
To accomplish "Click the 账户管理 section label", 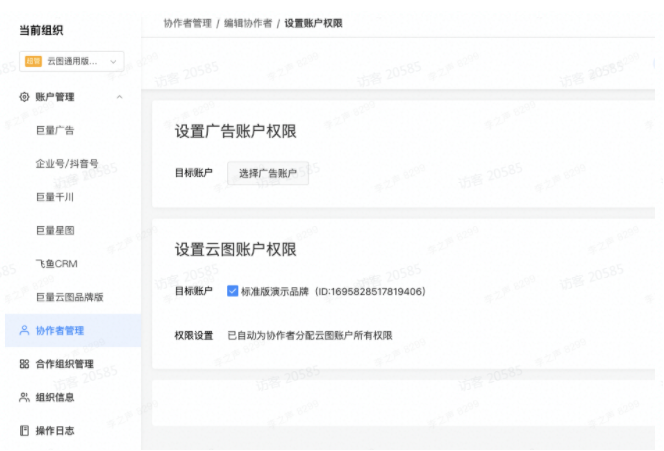I will coord(55,97).
